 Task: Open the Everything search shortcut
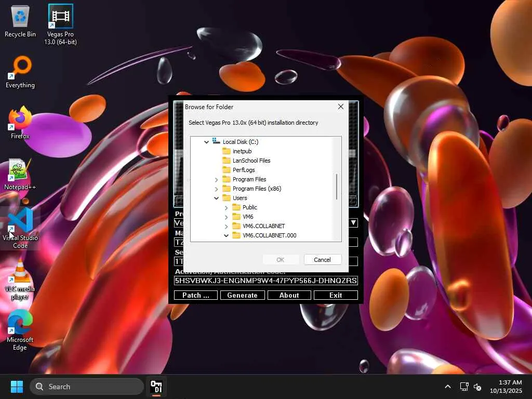tap(20, 72)
